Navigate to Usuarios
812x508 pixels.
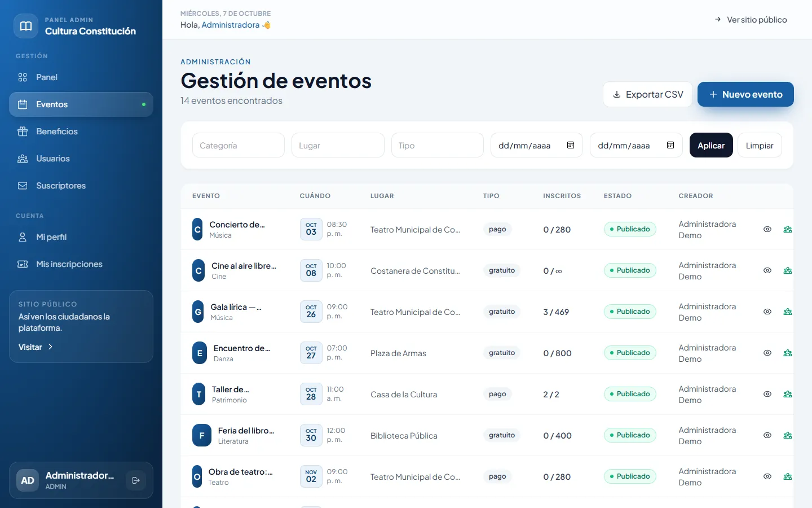[x=81, y=159]
